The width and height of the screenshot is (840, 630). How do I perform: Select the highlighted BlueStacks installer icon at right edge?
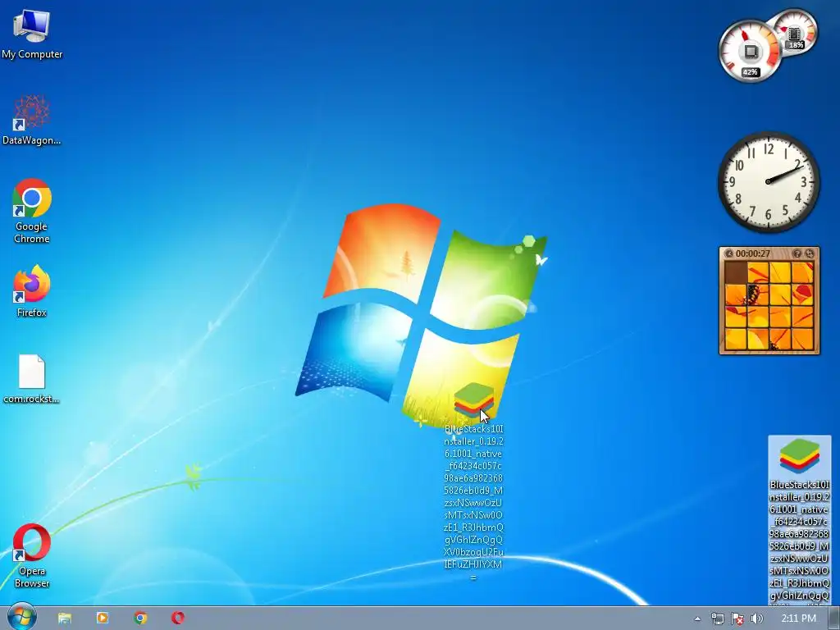click(799, 519)
